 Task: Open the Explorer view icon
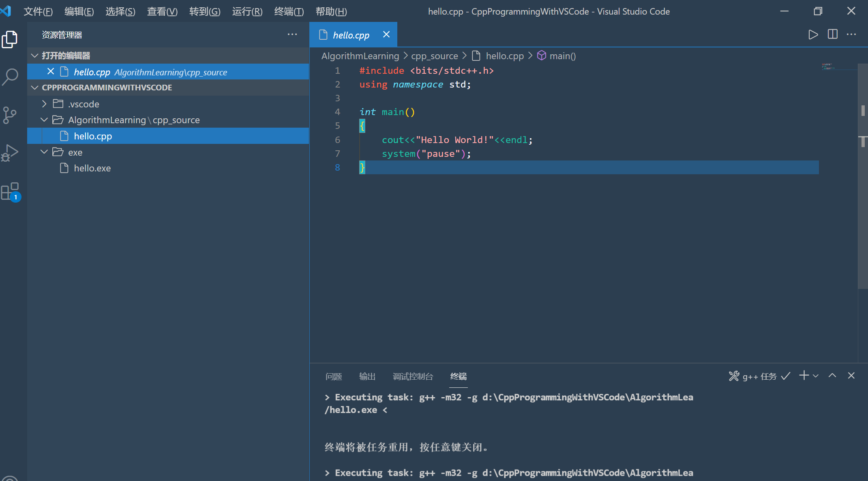coord(10,39)
